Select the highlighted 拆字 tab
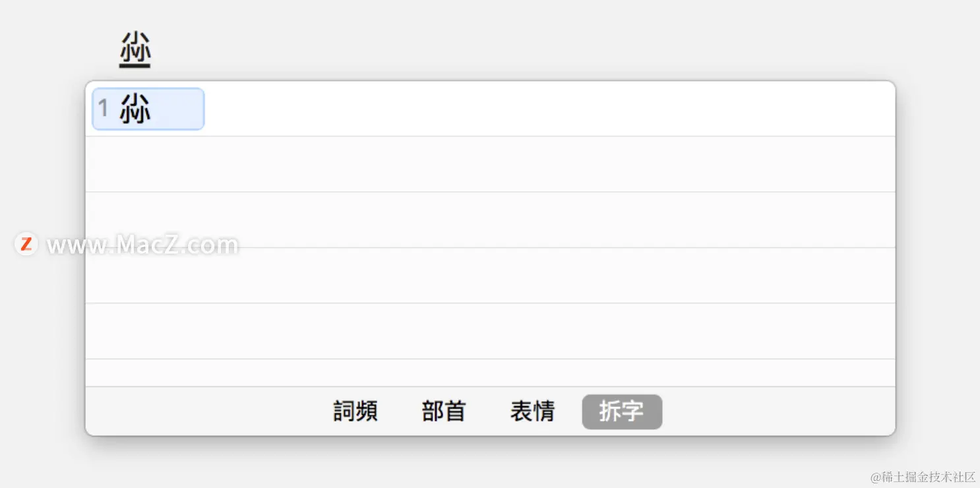Image resolution: width=980 pixels, height=488 pixels. 622,412
